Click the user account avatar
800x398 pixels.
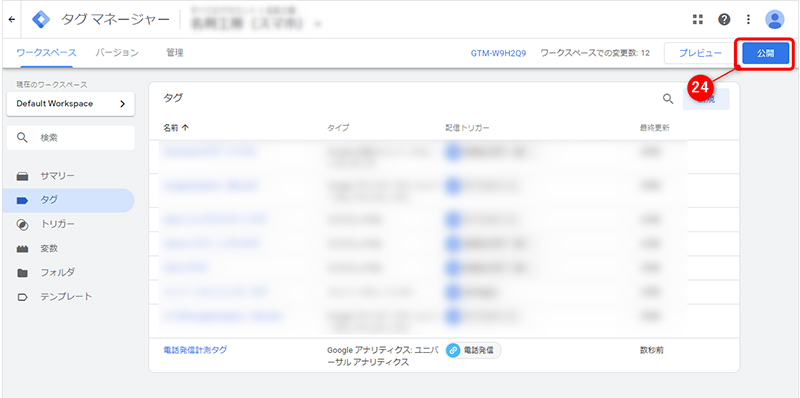pos(774,19)
